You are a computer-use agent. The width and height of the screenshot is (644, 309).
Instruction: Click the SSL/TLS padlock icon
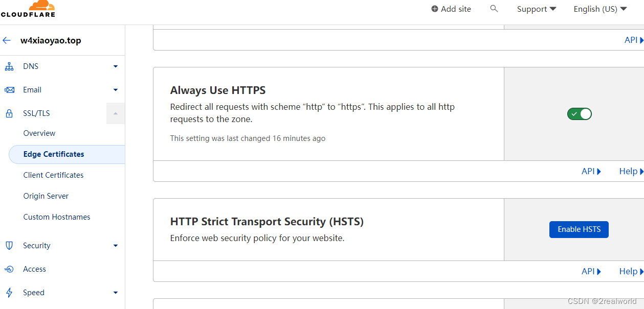click(x=9, y=113)
